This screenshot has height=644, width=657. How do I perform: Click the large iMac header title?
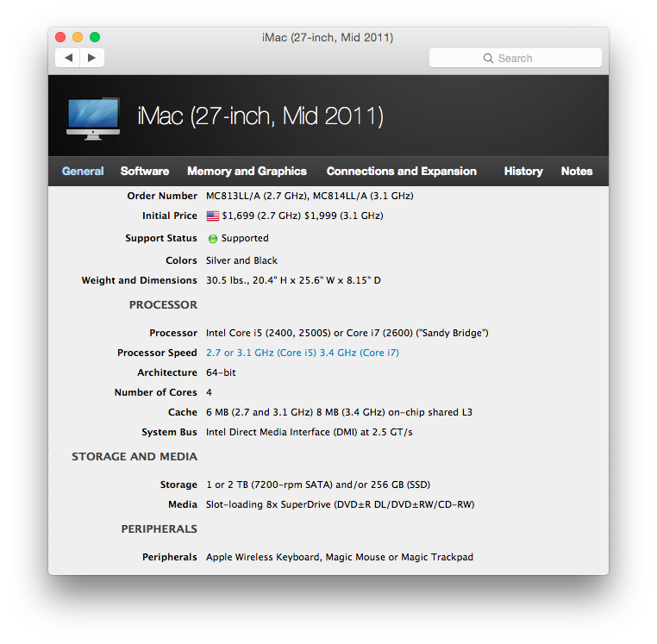pos(260,116)
